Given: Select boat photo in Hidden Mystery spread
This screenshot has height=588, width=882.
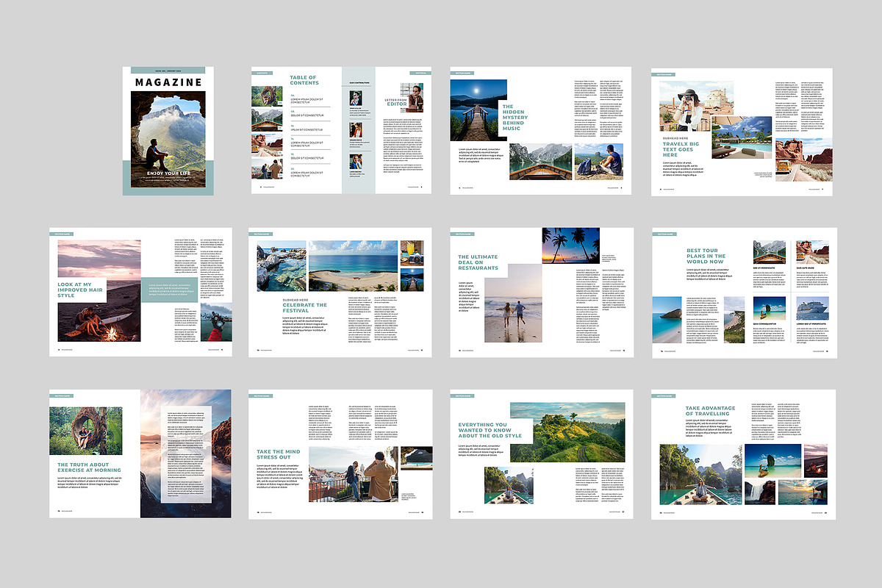Looking at the screenshot, I should (539, 162).
